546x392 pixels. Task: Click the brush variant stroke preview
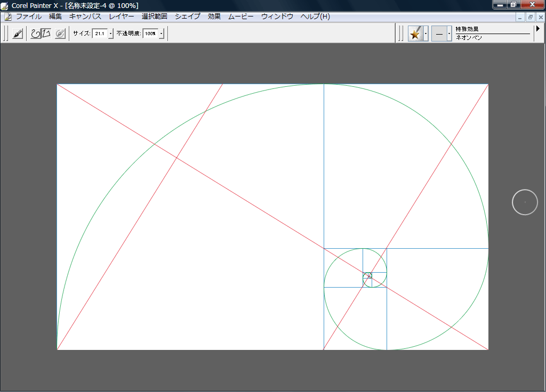pos(439,34)
